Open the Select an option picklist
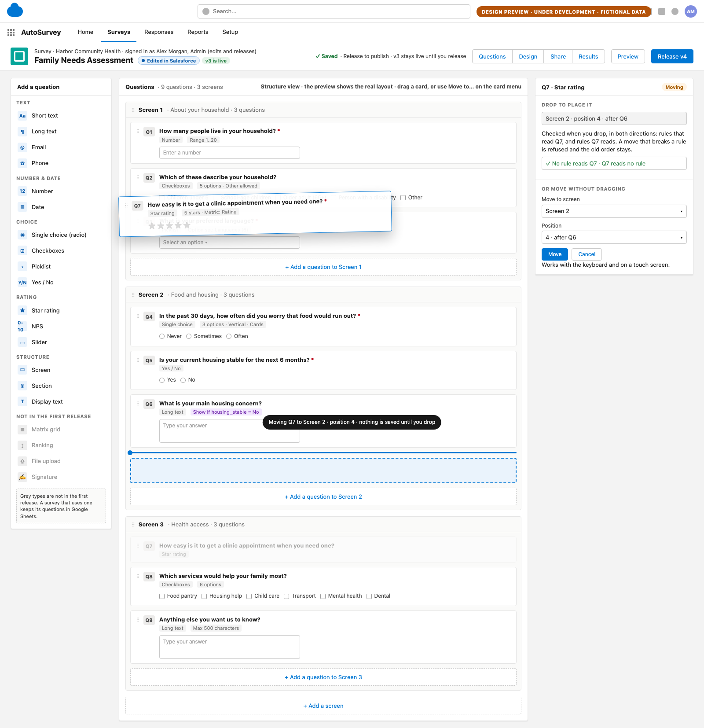Image resolution: width=704 pixels, height=728 pixels. point(230,243)
